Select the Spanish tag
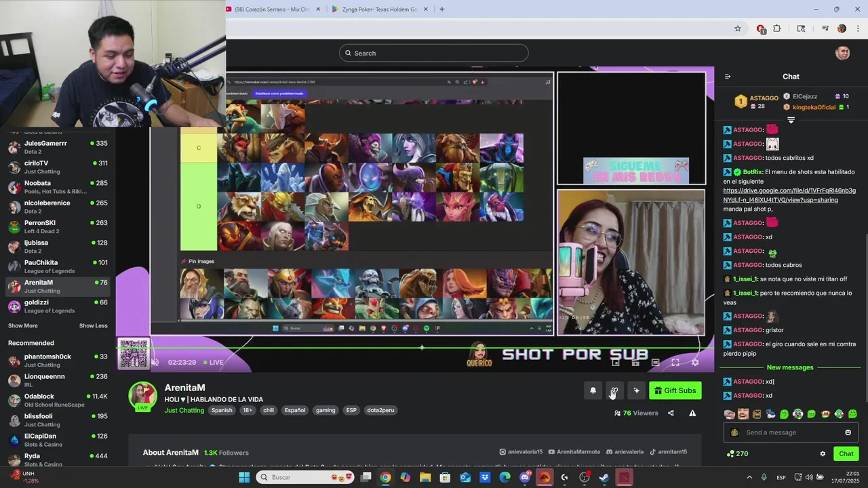The height and width of the screenshot is (488, 868). click(222, 410)
